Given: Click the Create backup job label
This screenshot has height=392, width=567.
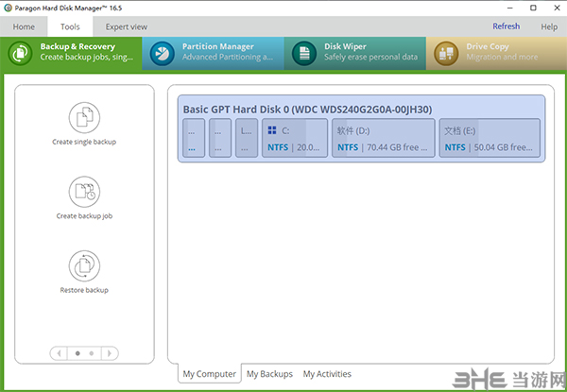Looking at the screenshot, I should [x=84, y=216].
